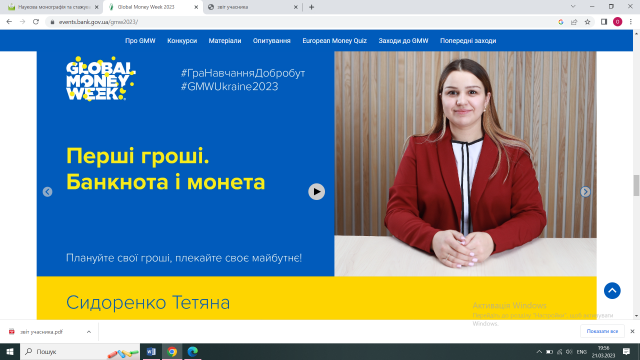
Task: Open a new browser tab
Action: tap(311, 7)
